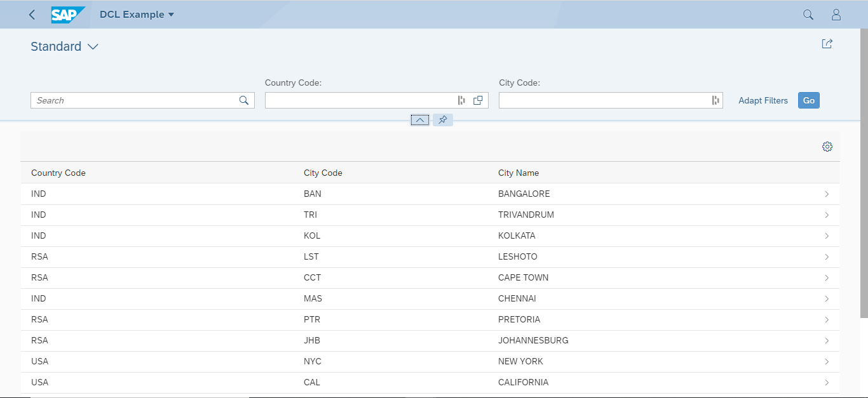Open global search with the magnifier icon
This screenshot has height=398, width=868.
pyautogui.click(x=808, y=14)
